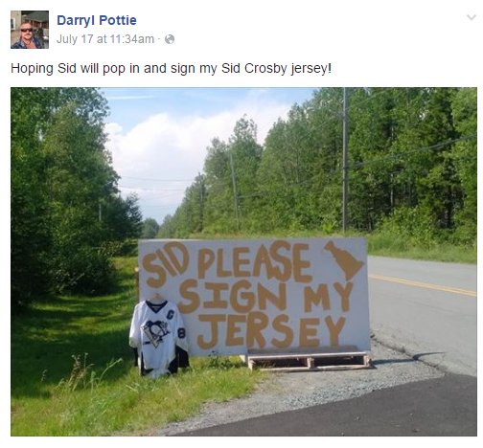Click the yellow center line on the road
This screenshot has height=448, width=483.
pos(423,284)
